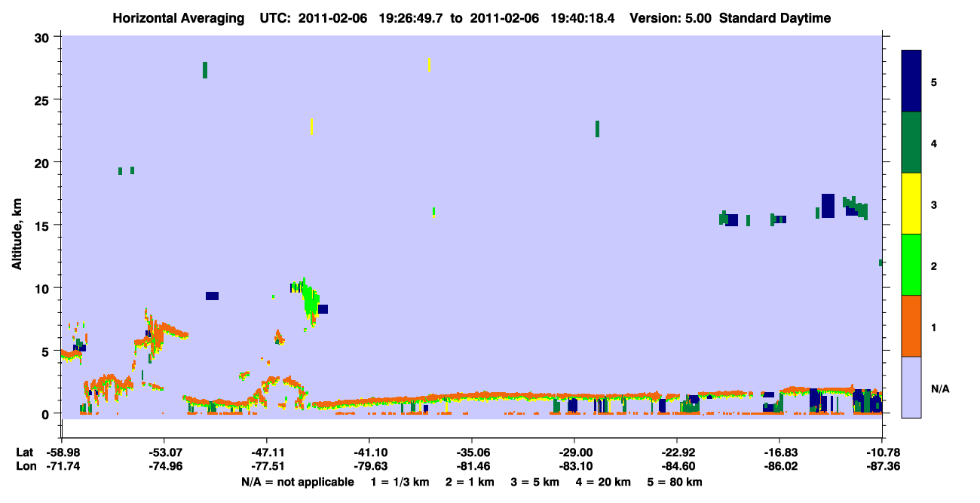This screenshot has width=980, height=503.
Task: Click the '2 = 1 km' caption
Action: (x=470, y=482)
